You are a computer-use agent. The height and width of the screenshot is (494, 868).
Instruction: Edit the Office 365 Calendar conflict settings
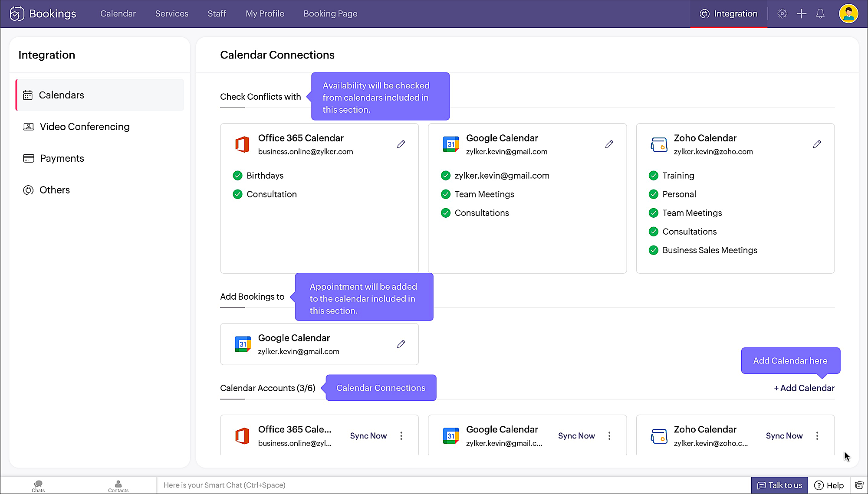(x=401, y=144)
